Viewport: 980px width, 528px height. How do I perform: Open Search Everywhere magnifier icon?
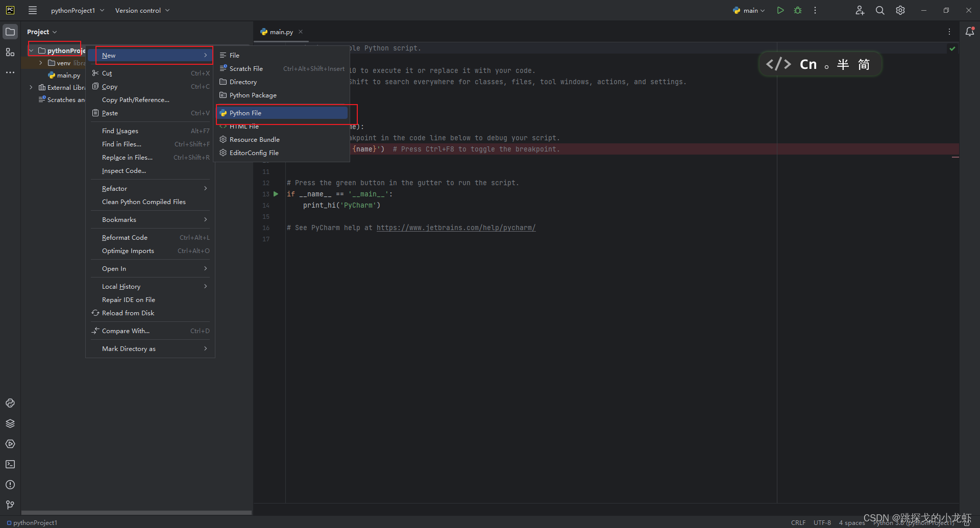tap(880, 10)
